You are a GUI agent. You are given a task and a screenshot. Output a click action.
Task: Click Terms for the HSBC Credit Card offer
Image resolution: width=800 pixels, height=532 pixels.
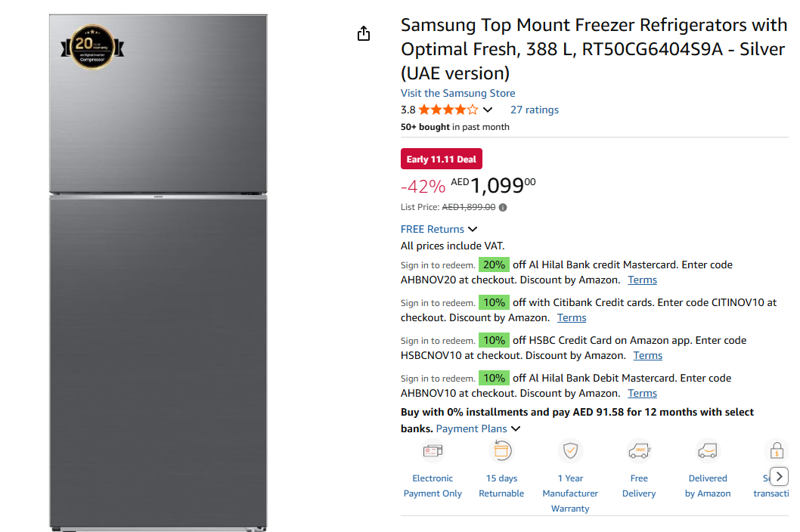pyautogui.click(x=647, y=355)
